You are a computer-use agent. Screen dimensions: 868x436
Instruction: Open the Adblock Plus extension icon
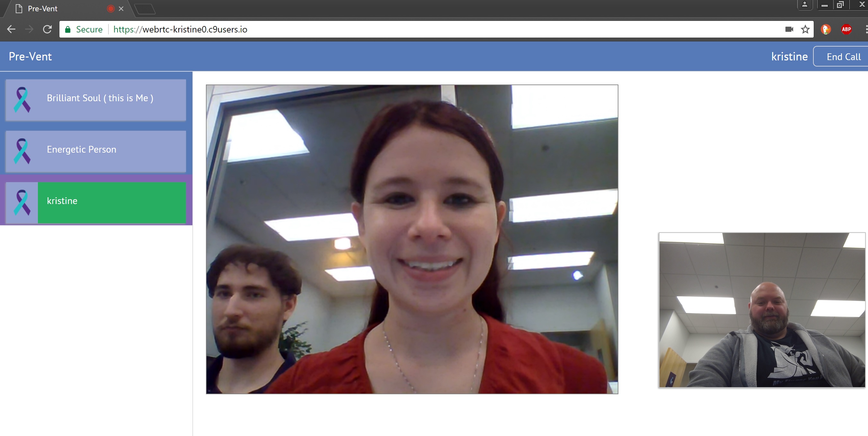pyautogui.click(x=846, y=29)
